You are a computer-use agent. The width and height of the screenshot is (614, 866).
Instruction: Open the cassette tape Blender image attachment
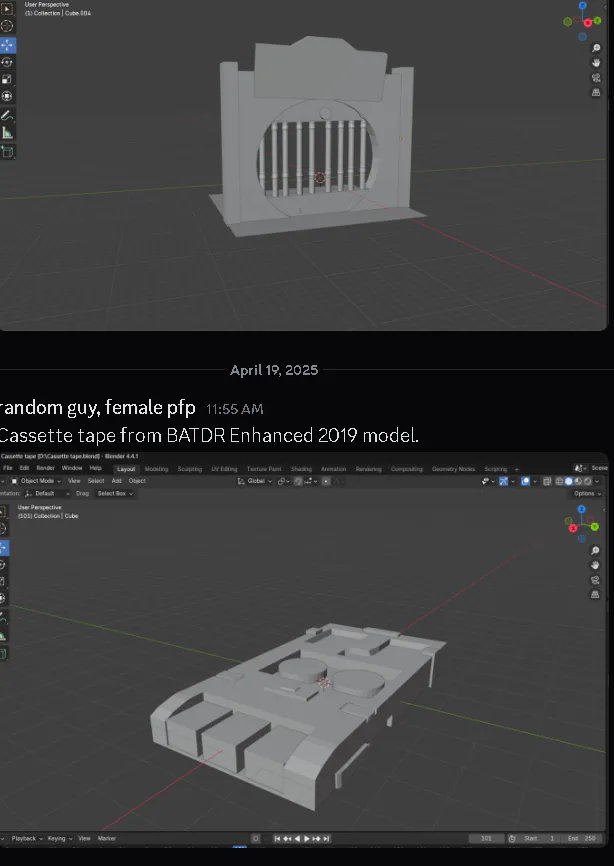[304, 650]
